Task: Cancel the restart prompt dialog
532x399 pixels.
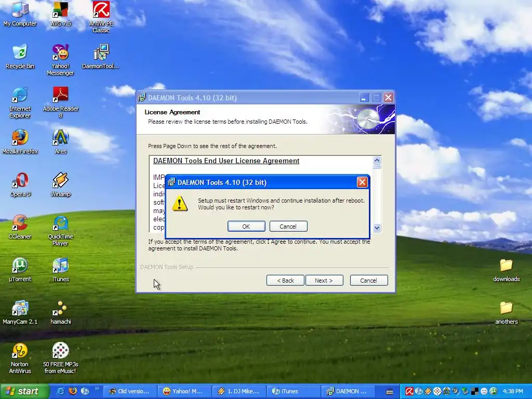Action: [288, 227]
